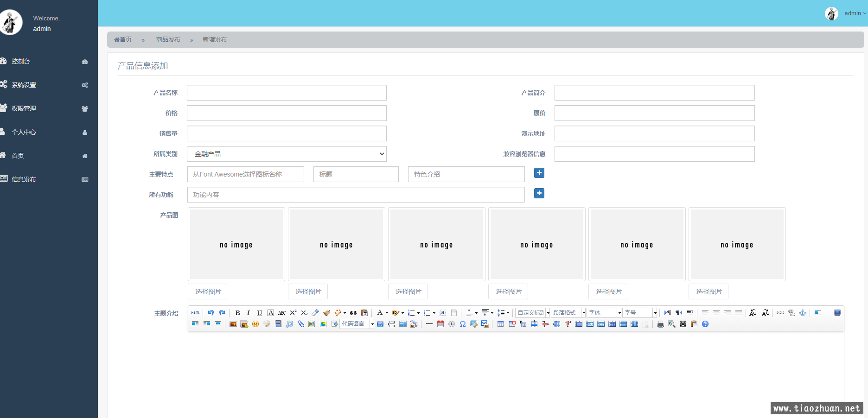
Task: Open the 所属类别 category dropdown
Action: pos(287,154)
